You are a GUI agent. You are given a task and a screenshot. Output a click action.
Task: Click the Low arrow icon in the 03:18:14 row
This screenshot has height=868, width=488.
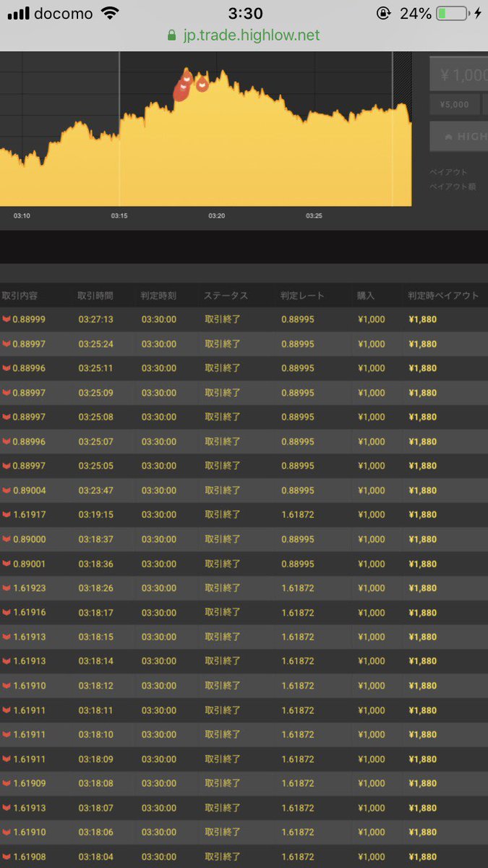point(7,661)
